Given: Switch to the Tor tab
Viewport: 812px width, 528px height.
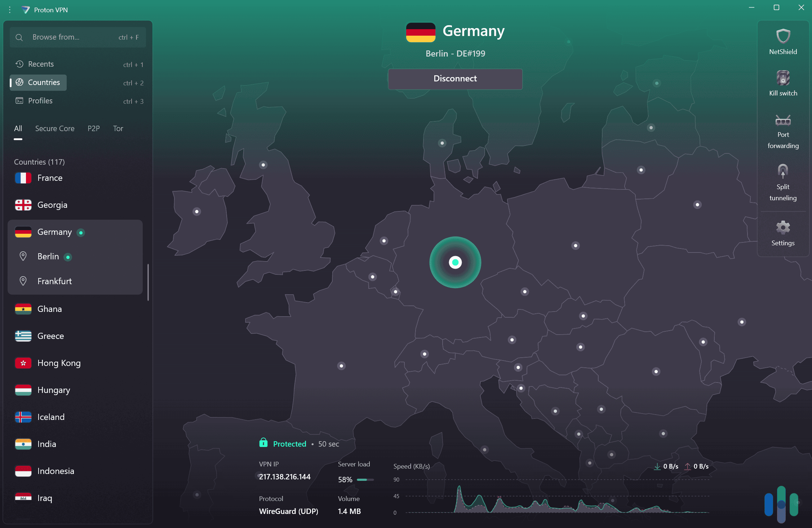Looking at the screenshot, I should (x=118, y=129).
